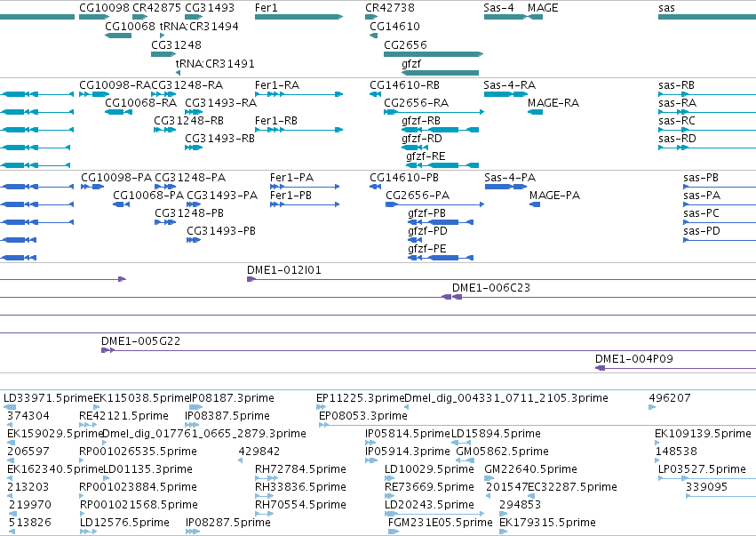Select the sas-PD protein label

click(x=702, y=231)
